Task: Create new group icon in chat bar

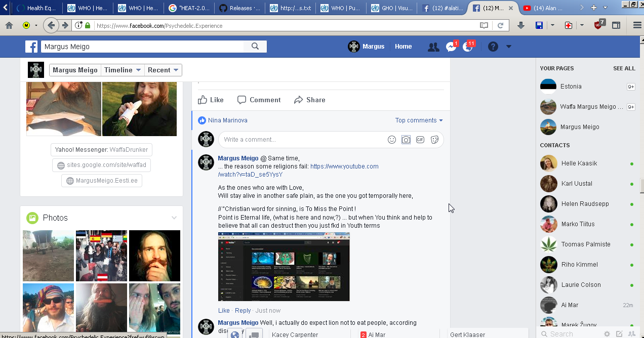Action: click(632, 334)
